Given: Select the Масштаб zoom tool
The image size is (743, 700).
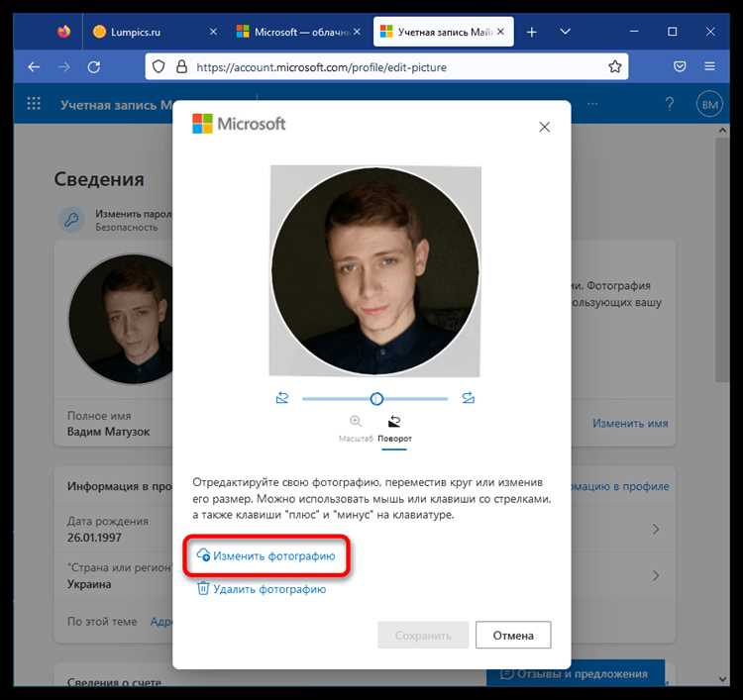Looking at the screenshot, I should tap(356, 428).
